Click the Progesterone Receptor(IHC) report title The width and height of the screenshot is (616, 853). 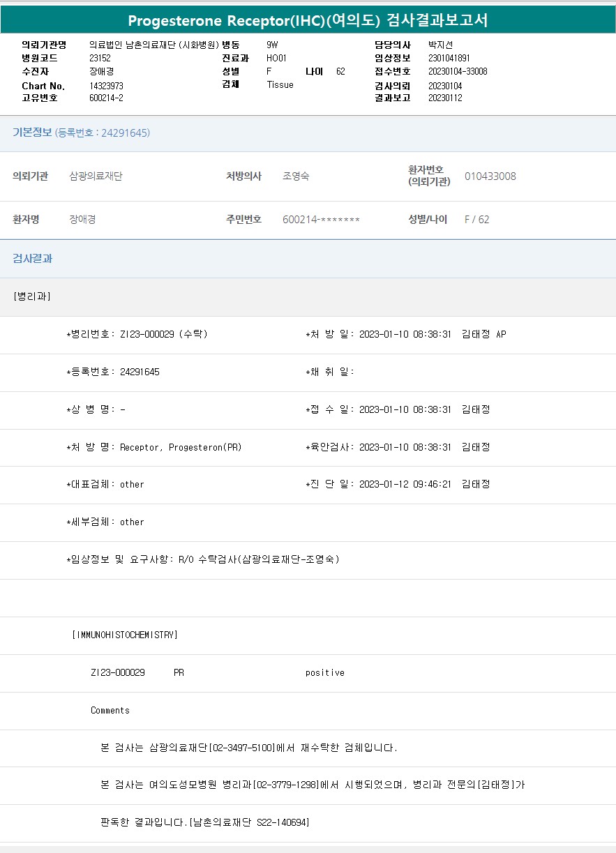308,20
